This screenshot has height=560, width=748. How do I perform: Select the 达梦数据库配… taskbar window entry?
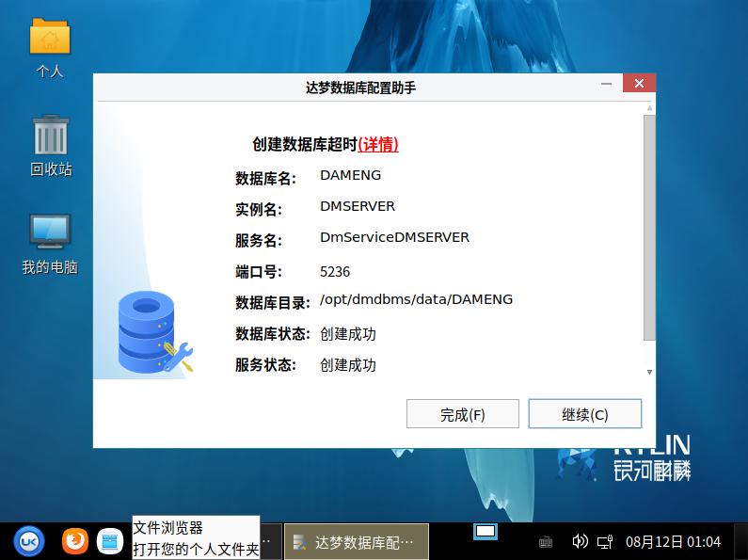(x=357, y=542)
